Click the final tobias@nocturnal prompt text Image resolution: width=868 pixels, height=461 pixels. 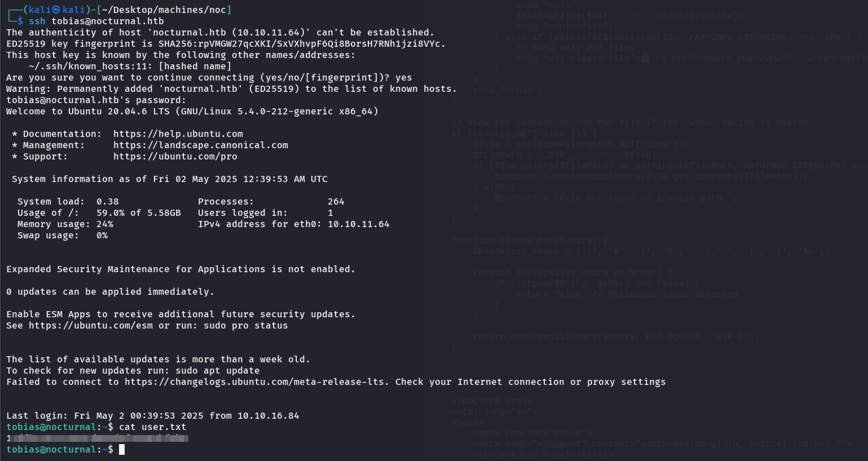point(60,450)
